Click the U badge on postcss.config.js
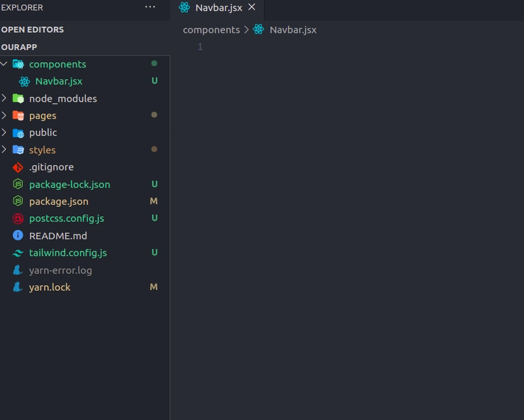 pyautogui.click(x=155, y=218)
